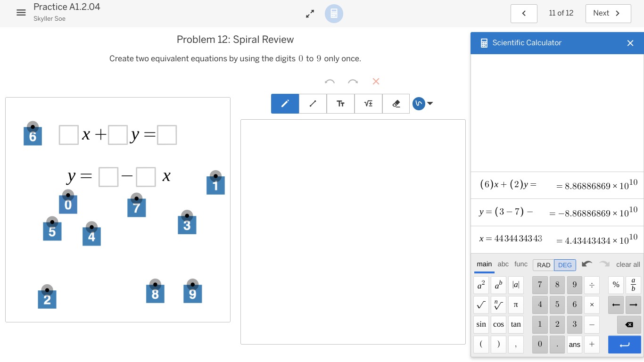Close the Scientific Calculator panel
644x362 pixels.
click(630, 43)
